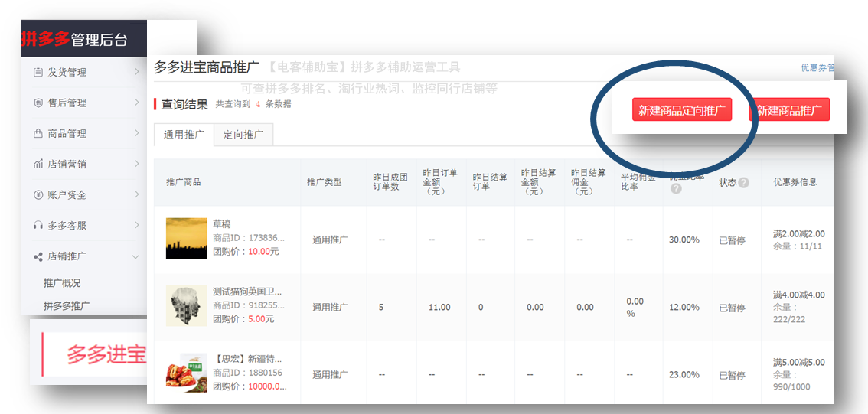Expand the 商品管理 menu chevron

point(136,133)
